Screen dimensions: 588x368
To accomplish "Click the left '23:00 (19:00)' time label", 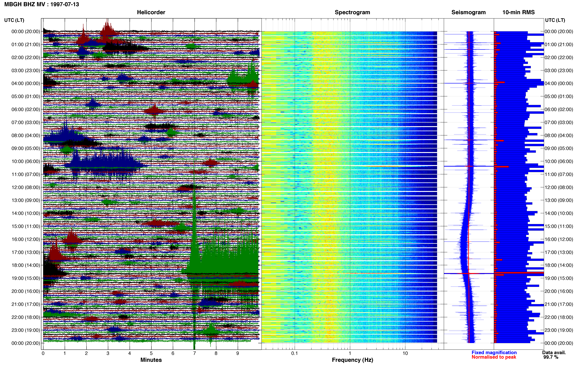I will [26, 330].
